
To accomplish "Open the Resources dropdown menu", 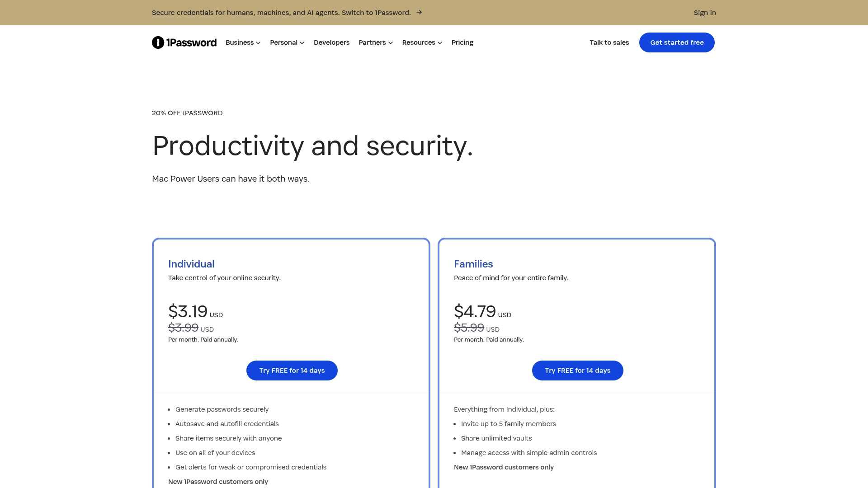I will tap(422, 42).
